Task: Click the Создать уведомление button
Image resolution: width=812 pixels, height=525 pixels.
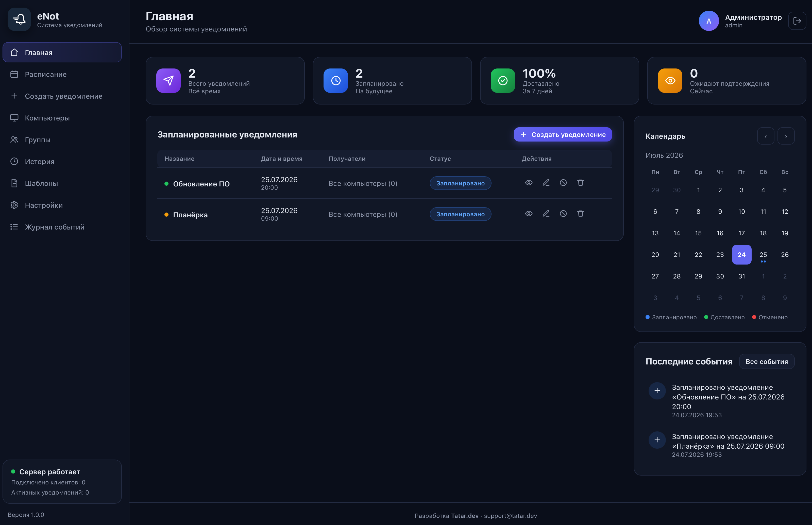Action: [x=563, y=135]
